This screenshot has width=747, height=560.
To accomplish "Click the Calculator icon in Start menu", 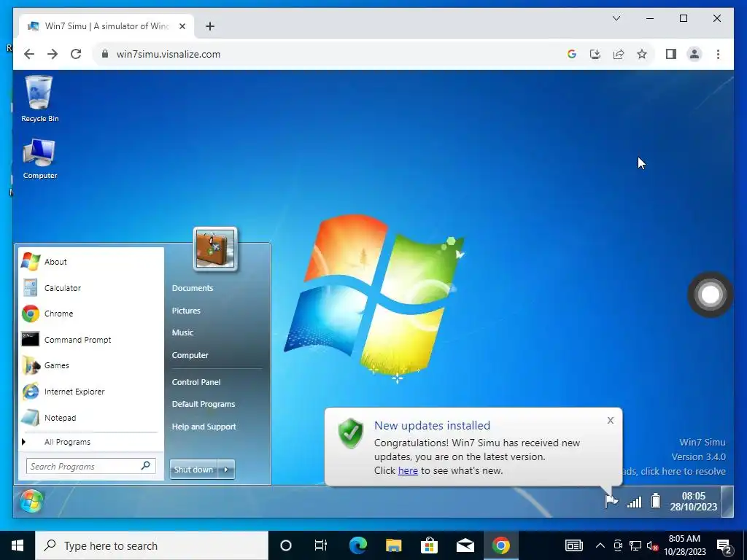I will pyautogui.click(x=31, y=287).
